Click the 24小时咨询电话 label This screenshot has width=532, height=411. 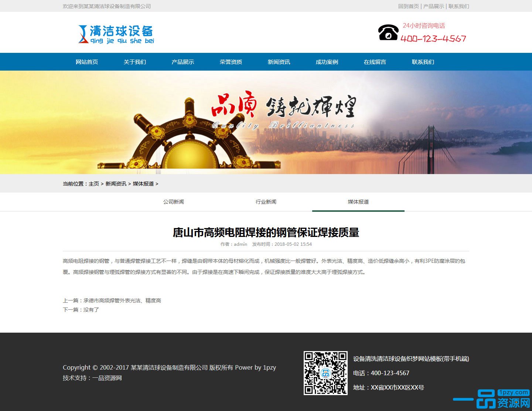(x=424, y=26)
